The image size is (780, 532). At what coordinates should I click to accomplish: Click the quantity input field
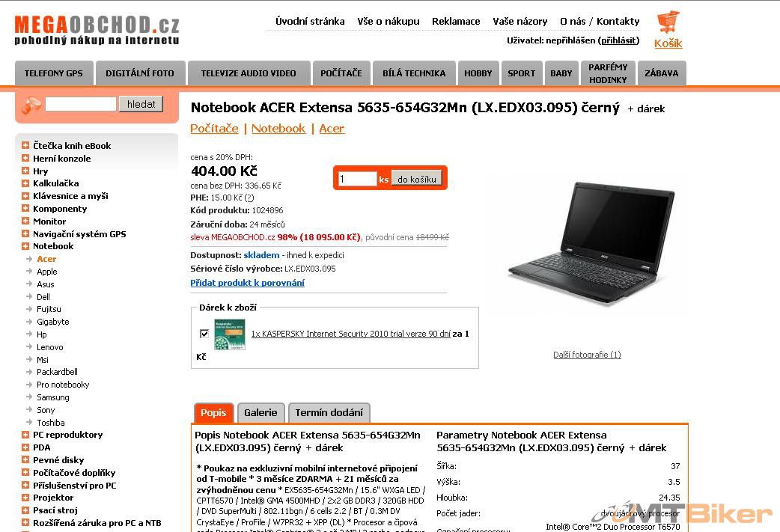pos(357,179)
